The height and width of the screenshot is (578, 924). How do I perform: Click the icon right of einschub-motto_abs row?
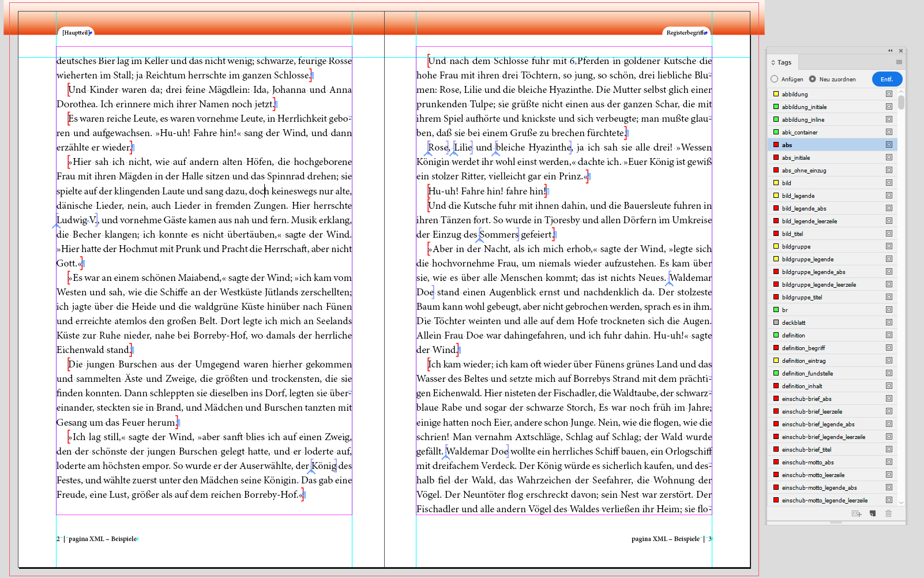coord(889,462)
